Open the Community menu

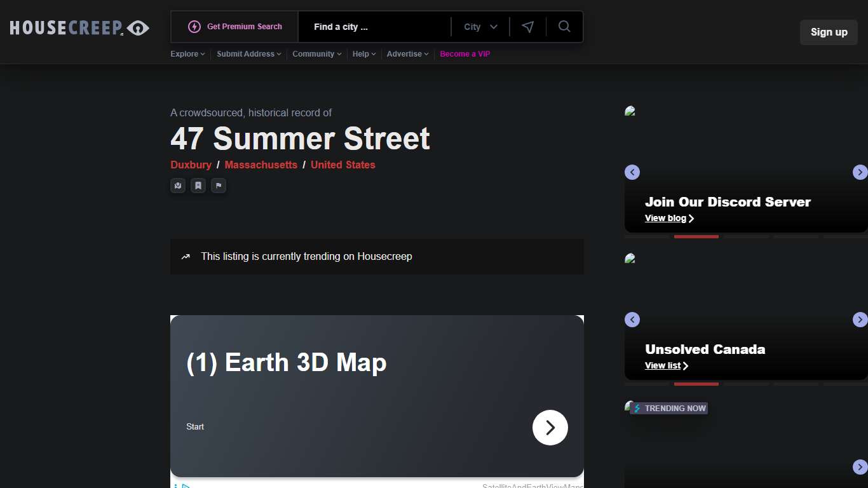point(316,54)
